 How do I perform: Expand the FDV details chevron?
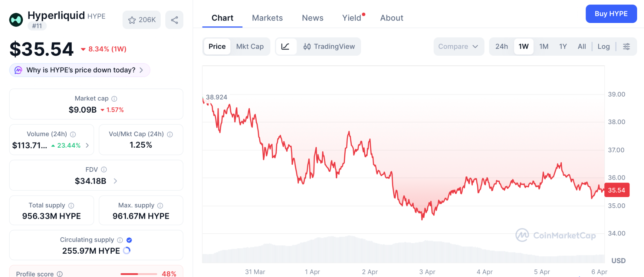coord(115,181)
